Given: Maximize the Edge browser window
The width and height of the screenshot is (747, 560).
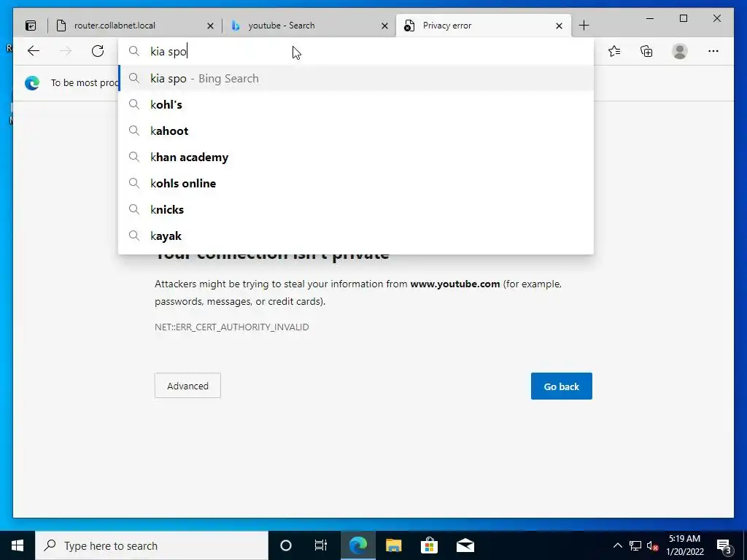Looking at the screenshot, I should coord(683,18).
